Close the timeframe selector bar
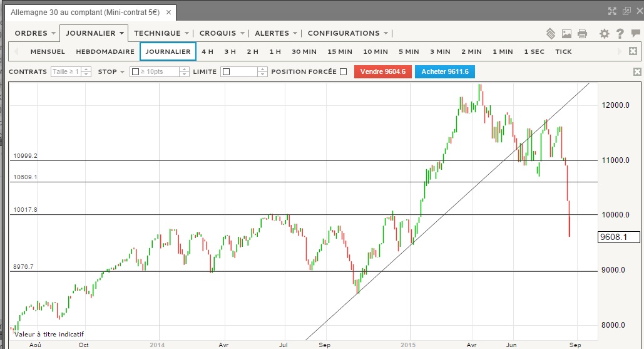This screenshot has width=644, height=349. pos(633,51)
